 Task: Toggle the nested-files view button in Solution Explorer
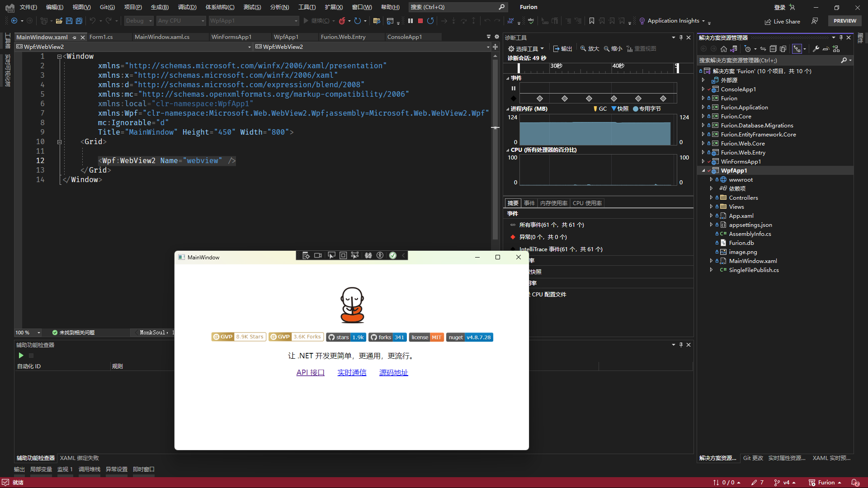point(797,49)
